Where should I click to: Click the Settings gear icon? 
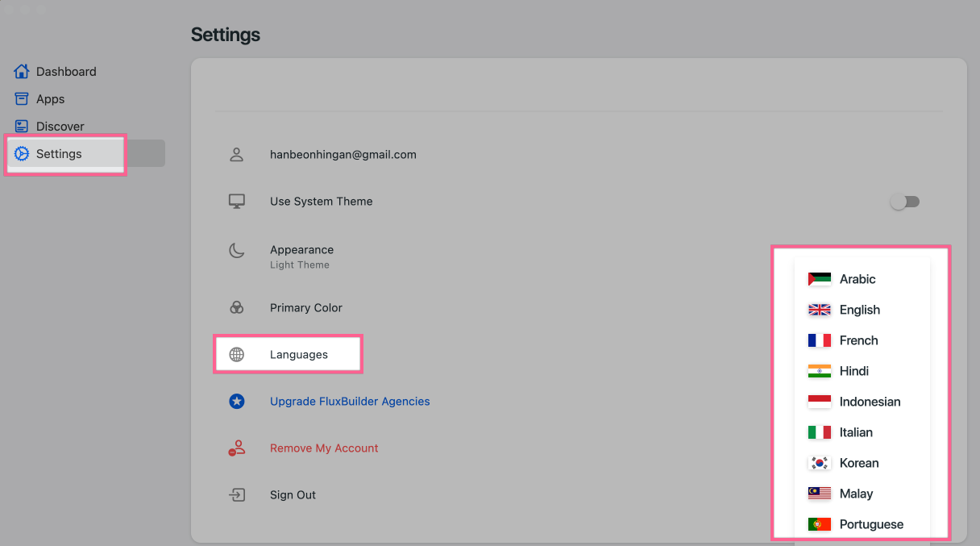[22, 154]
